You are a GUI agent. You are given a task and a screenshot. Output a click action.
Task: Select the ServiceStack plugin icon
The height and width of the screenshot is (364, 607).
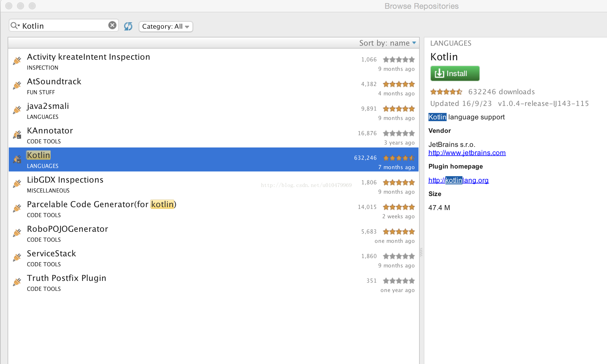click(x=17, y=257)
